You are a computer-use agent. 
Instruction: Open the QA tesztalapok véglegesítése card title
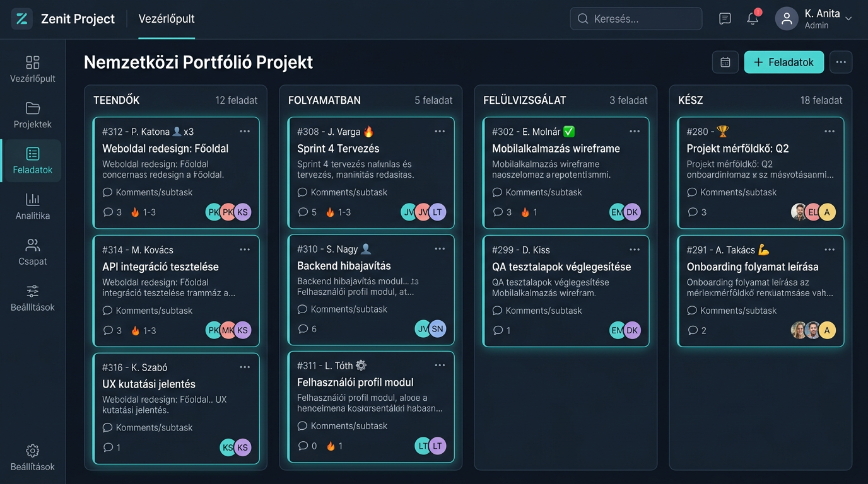pyautogui.click(x=561, y=267)
